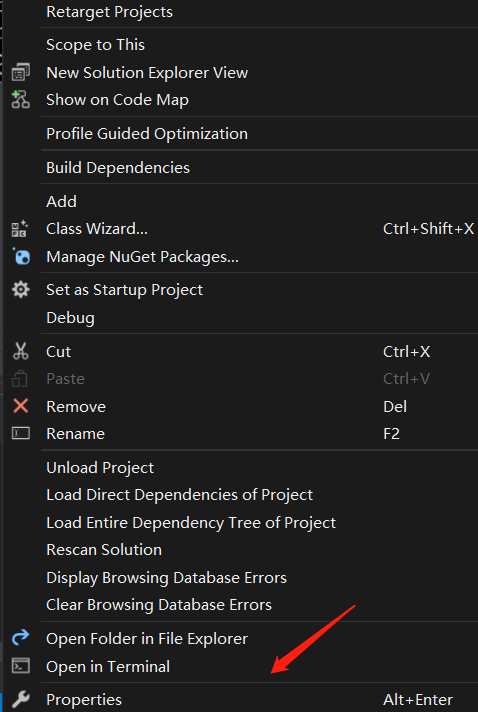The image size is (478, 712).
Task: Click the red X Remove icon
Action: tap(20, 406)
